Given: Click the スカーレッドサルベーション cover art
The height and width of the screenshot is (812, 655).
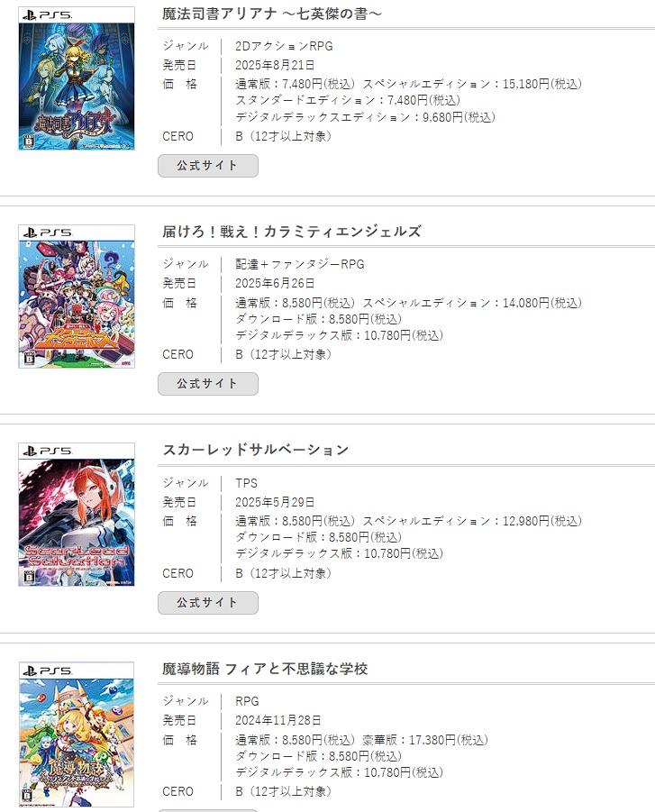Looking at the screenshot, I should (x=77, y=515).
